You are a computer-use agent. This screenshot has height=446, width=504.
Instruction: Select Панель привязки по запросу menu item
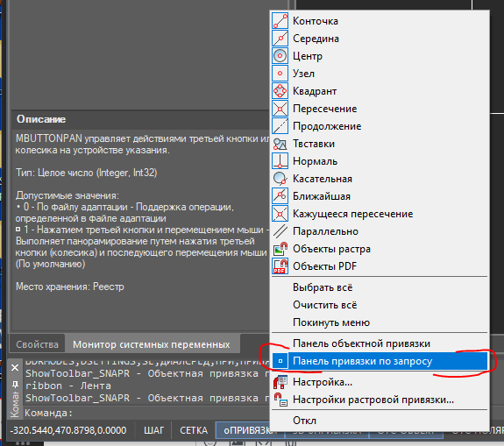pos(380,361)
